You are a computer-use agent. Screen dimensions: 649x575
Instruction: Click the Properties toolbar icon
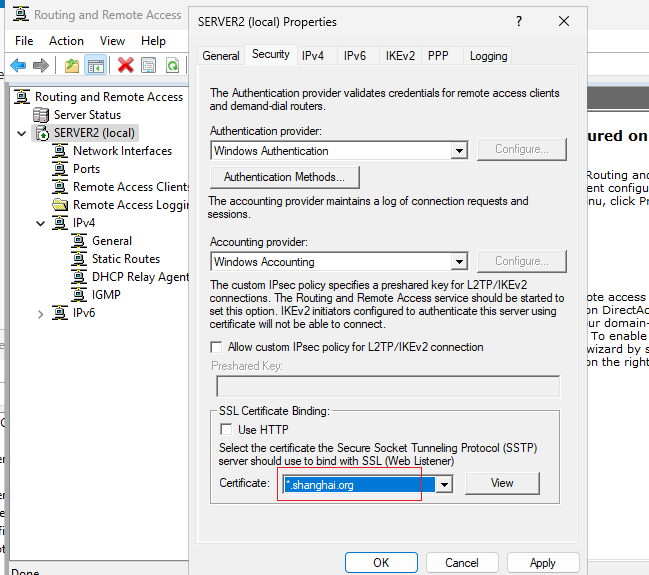tap(149, 65)
